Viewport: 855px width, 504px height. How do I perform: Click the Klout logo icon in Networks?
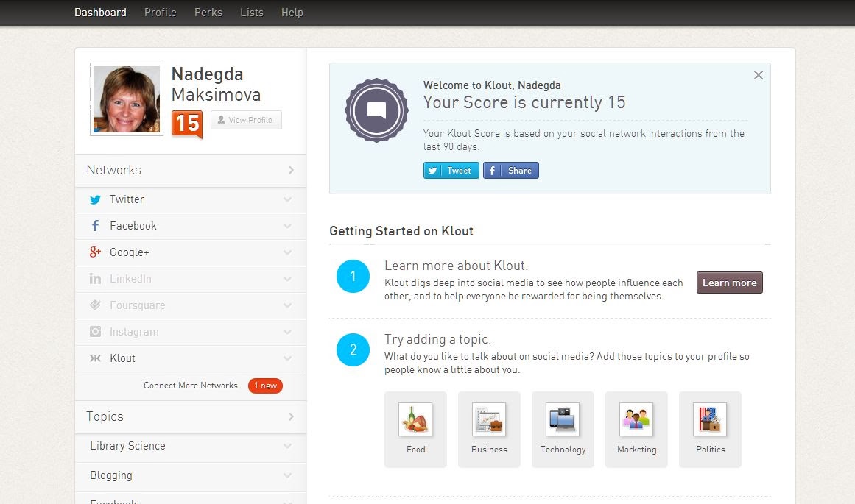(x=95, y=358)
